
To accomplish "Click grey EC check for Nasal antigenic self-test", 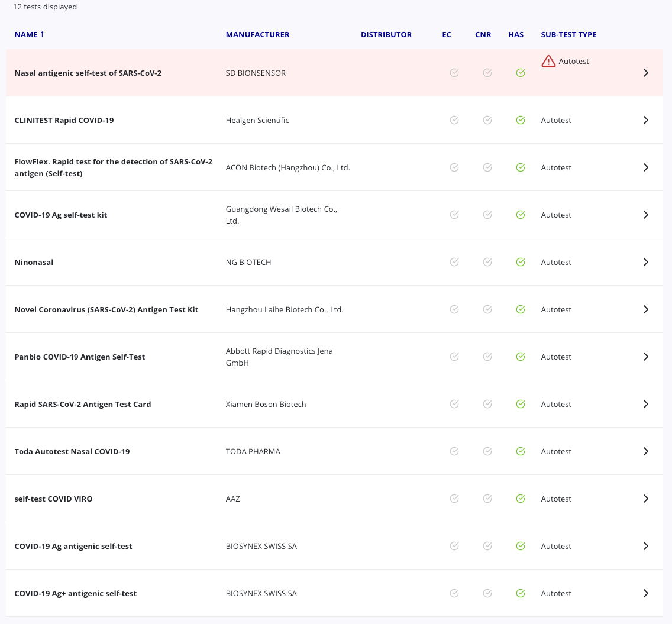I will (455, 73).
